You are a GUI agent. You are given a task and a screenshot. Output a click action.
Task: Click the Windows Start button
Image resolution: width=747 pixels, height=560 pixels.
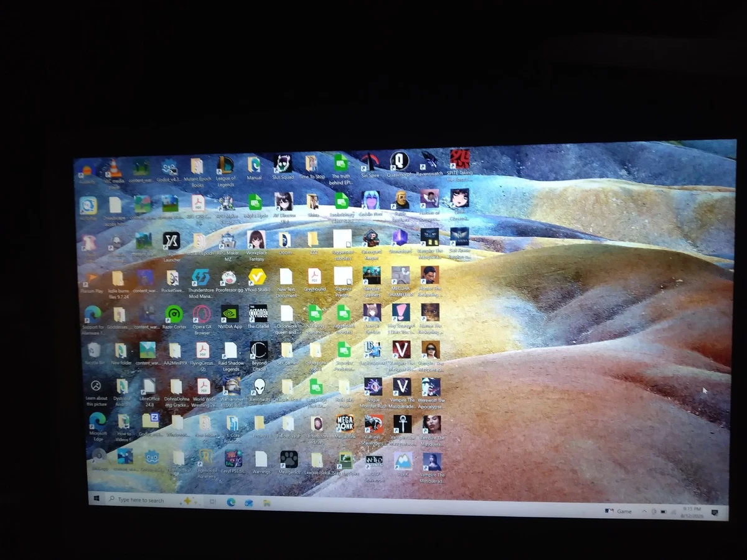pos(97,499)
